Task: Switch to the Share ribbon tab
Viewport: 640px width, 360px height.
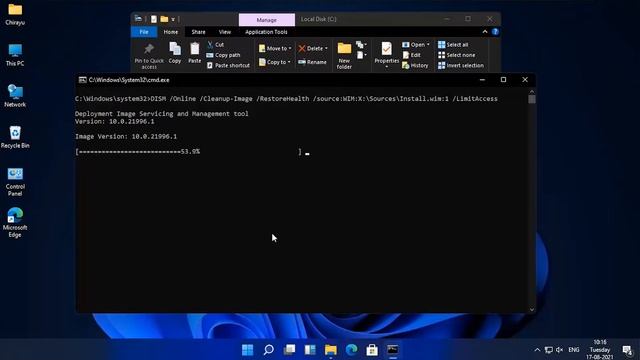Action: (198, 32)
